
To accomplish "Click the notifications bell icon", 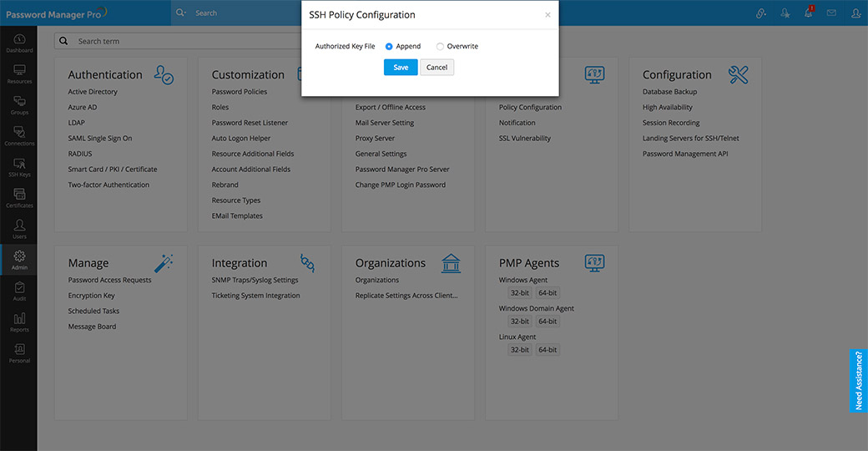I will 808,13.
